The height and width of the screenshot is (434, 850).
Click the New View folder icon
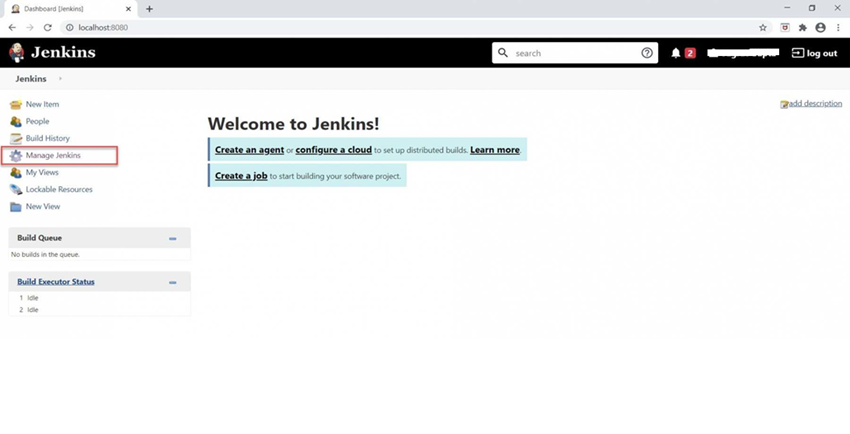16,206
